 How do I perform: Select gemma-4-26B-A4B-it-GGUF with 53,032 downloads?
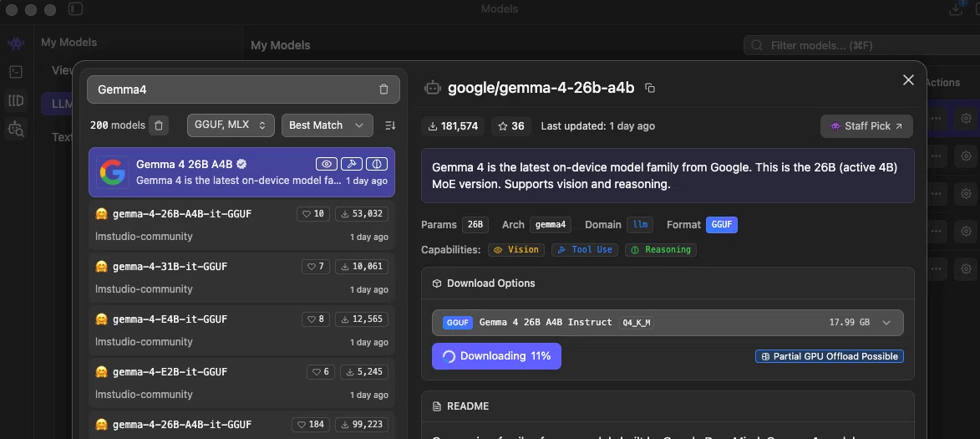tap(241, 224)
